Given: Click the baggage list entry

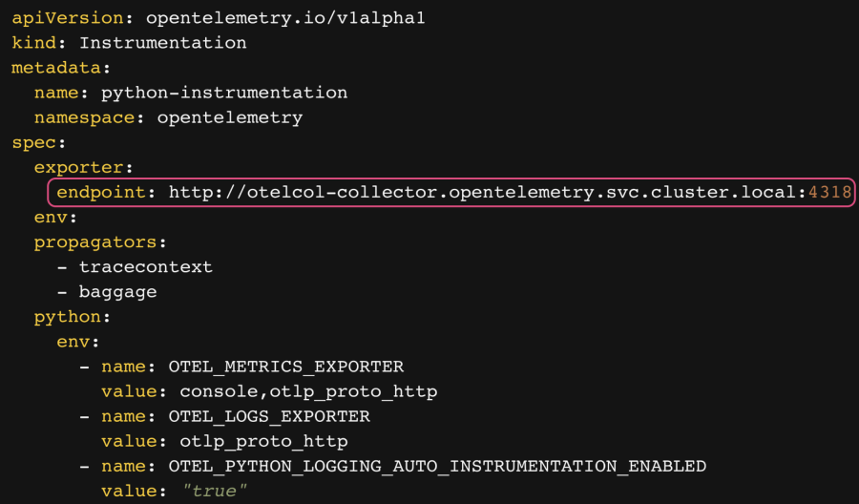Looking at the screenshot, I should click(117, 292).
